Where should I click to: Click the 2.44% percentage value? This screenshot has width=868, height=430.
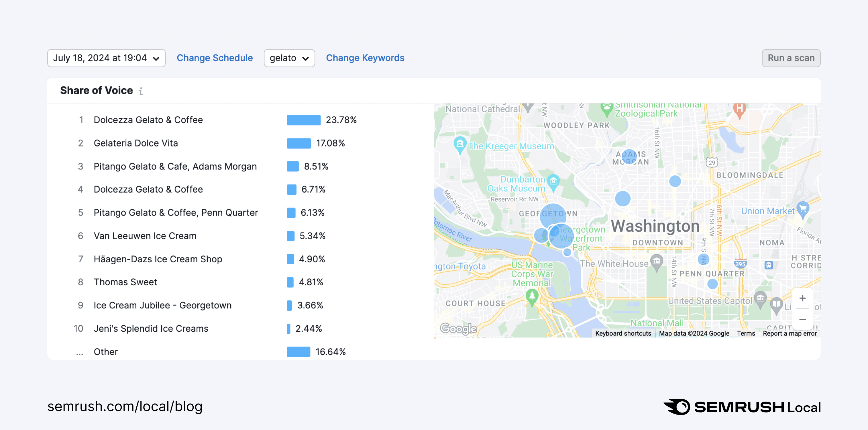[x=309, y=329]
